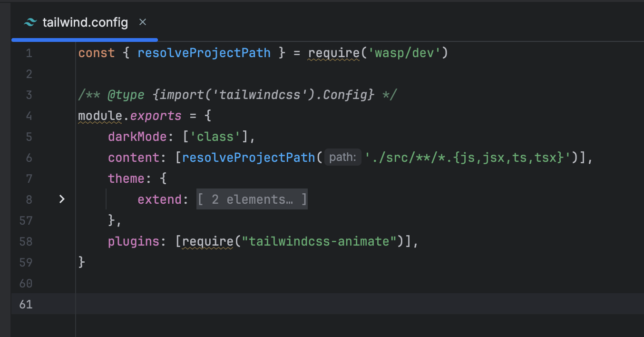The width and height of the screenshot is (644, 337).
Task: Select the tailwind.config editor tab
Action: click(x=85, y=22)
